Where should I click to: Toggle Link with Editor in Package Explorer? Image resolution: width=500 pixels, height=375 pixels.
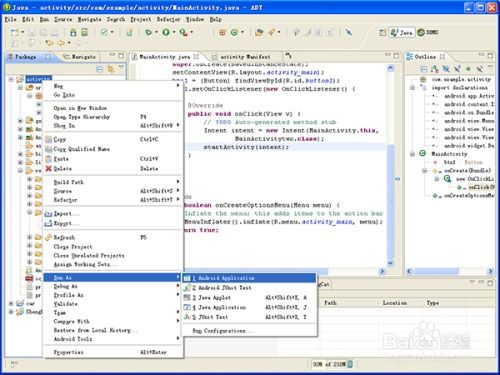(x=110, y=69)
